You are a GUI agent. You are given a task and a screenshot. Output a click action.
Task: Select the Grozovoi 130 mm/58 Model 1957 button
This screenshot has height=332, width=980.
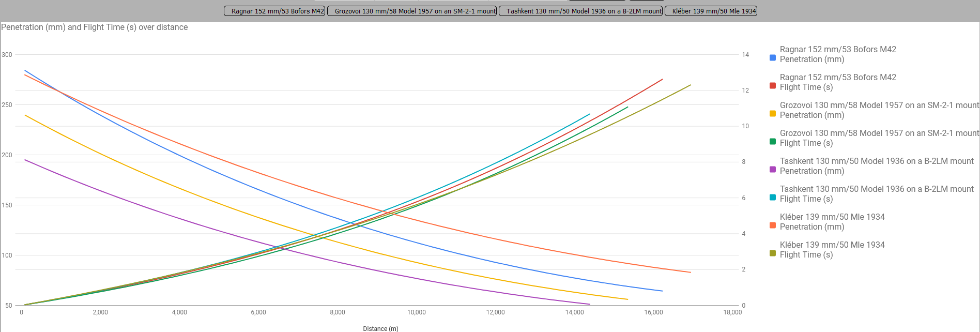tap(412, 11)
